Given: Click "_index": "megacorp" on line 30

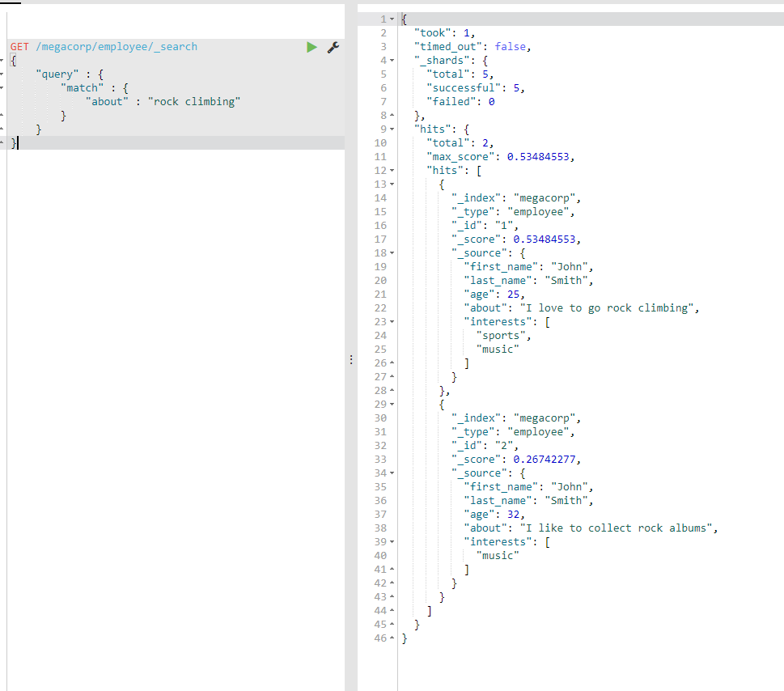Looking at the screenshot, I should [516, 418].
